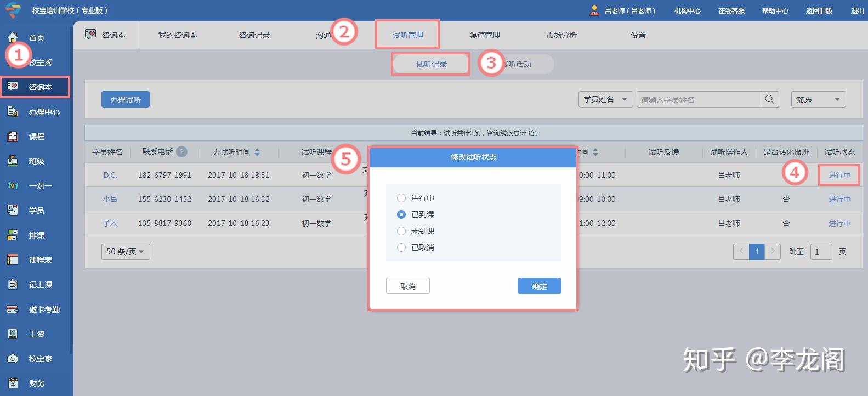868x396 pixels.
Task: Click the 是否转化报班 column header
Action: 786,152
